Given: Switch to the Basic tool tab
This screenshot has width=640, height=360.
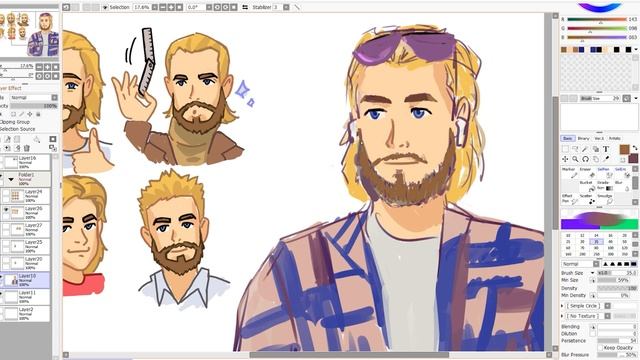Looking at the screenshot, I should click(568, 138).
